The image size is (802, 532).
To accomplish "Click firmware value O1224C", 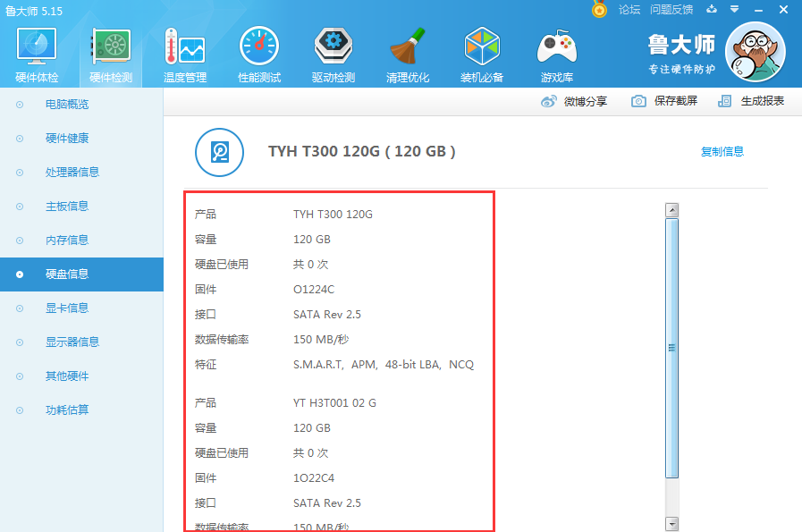I will click(314, 290).
